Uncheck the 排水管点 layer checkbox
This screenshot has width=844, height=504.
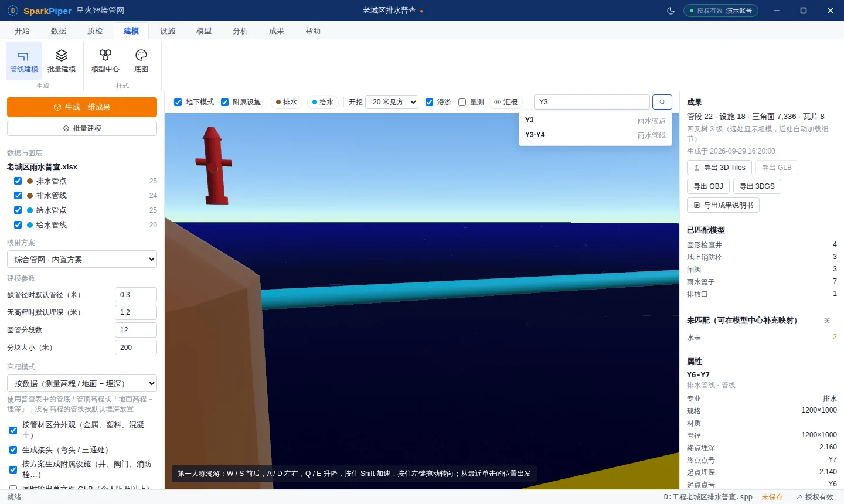18,181
